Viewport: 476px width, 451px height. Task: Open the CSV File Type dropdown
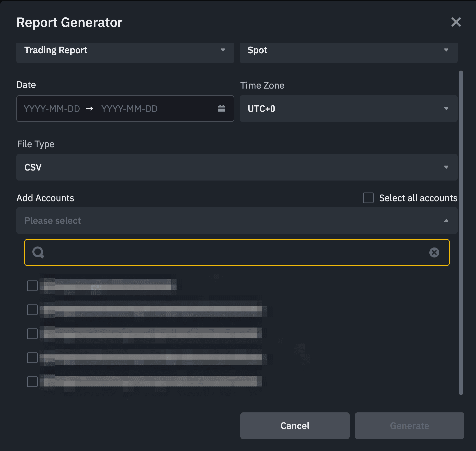coord(237,167)
